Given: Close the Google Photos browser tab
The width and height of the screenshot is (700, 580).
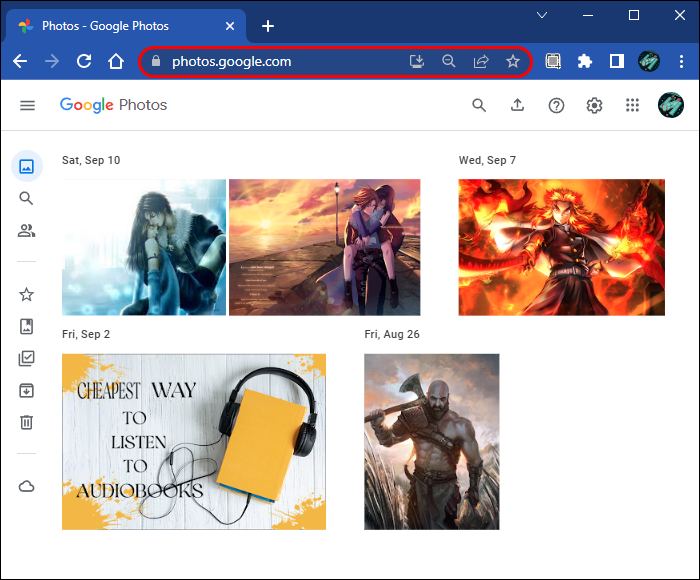Looking at the screenshot, I should (x=230, y=26).
